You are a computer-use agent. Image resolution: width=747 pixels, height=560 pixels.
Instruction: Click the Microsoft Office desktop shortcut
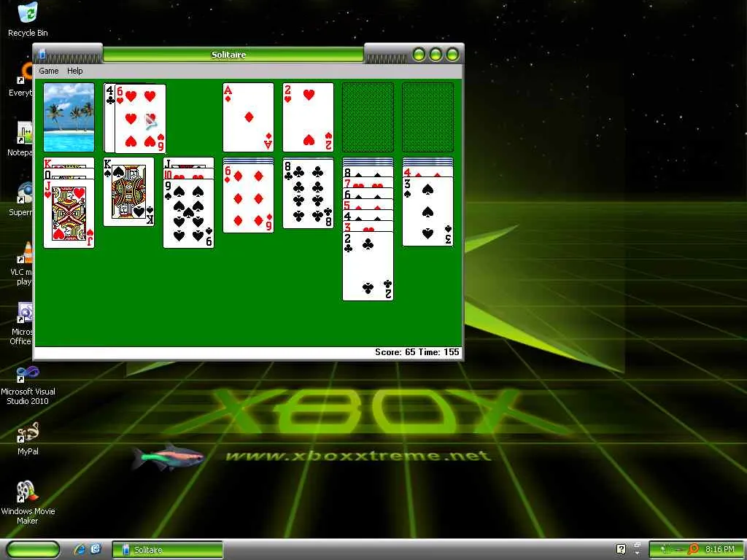[21, 324]
